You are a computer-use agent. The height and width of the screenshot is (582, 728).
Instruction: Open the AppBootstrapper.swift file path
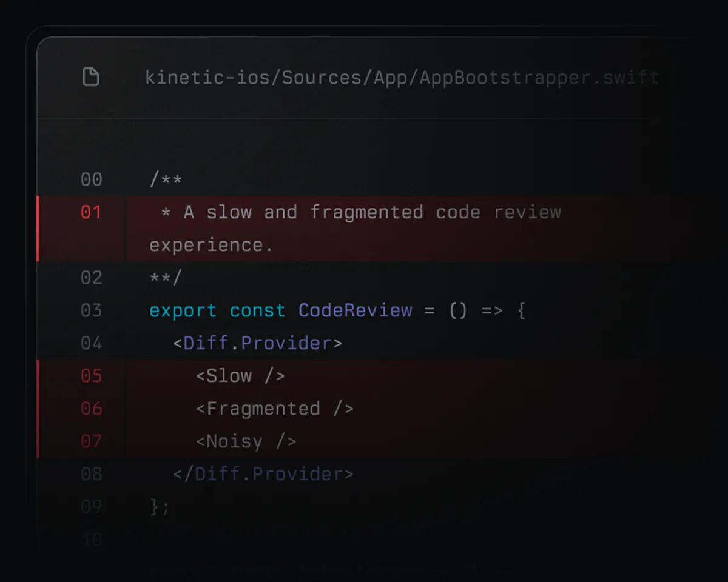click(x=402, y=78)
